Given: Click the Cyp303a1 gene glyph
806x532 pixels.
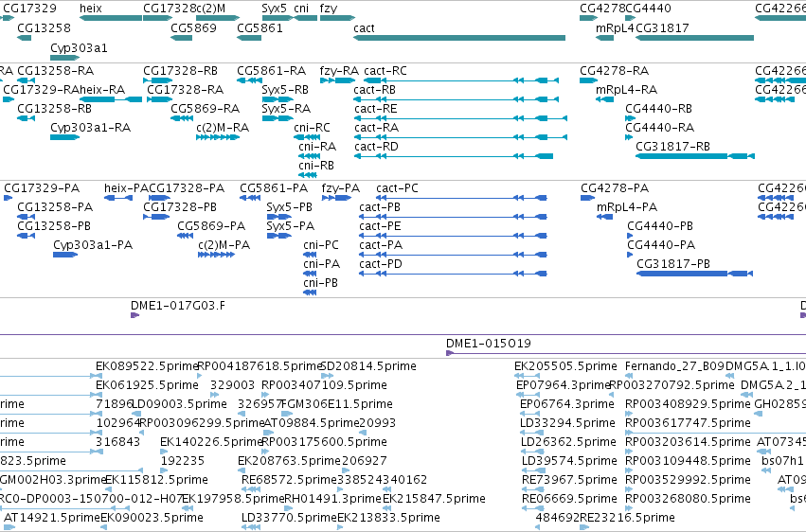Looking at the screenshot, I should coord(64,58).
